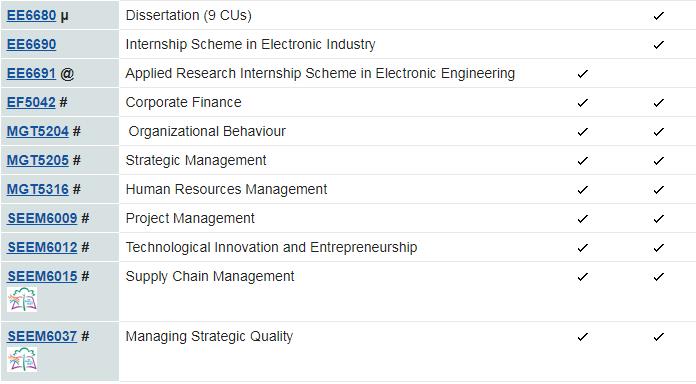Image resolution: width=696 pixels, height=384 pixels.
Task: Click the colorful tree icon under SEEM6037
Action: click(22, 359)
